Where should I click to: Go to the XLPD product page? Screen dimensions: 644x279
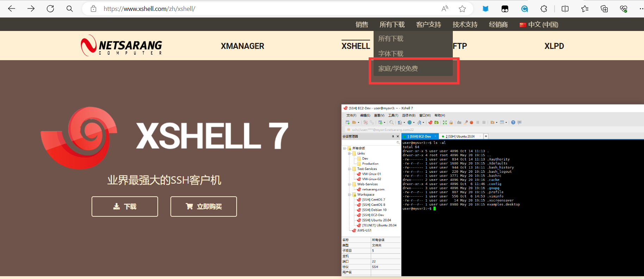tap(554, 46)
